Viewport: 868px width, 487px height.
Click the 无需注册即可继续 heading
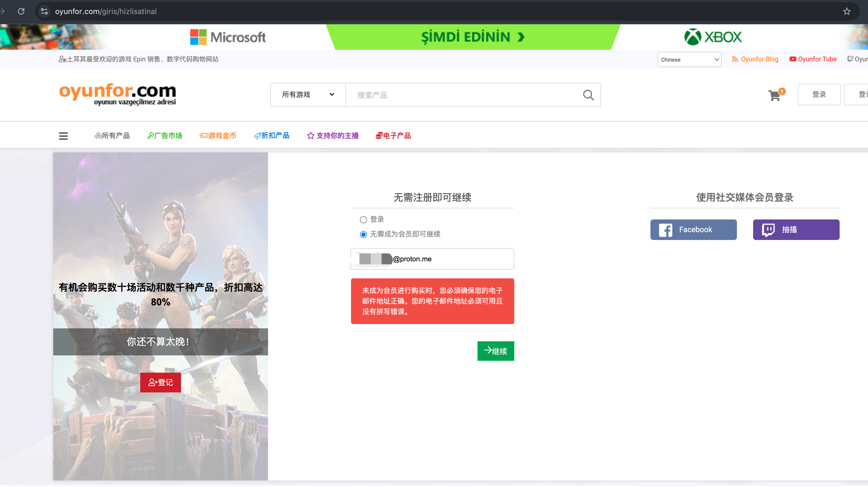pos(432,198)
